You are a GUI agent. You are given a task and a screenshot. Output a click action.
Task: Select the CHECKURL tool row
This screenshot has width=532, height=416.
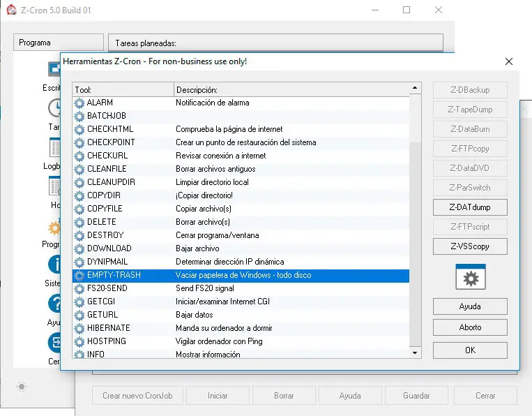241,156
